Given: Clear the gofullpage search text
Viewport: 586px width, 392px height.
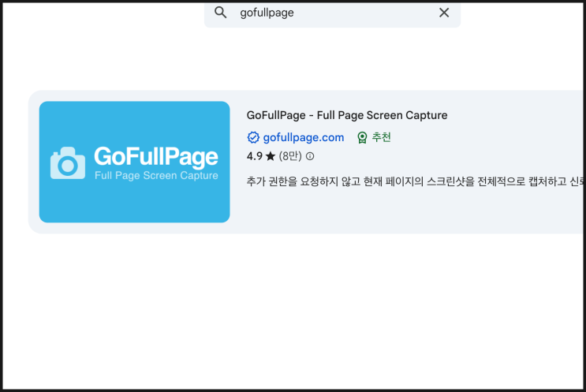Looking at the screenshot, I should tap(443, 13).
